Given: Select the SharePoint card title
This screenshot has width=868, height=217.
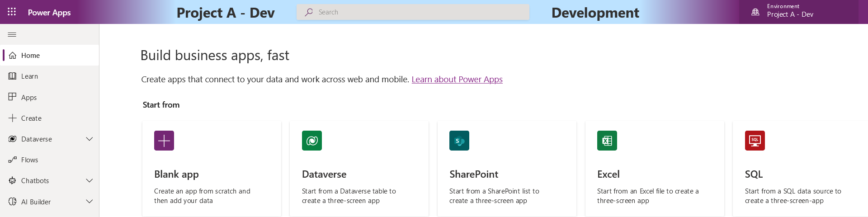Looking at the screenshot, I should tap(474, 174).
